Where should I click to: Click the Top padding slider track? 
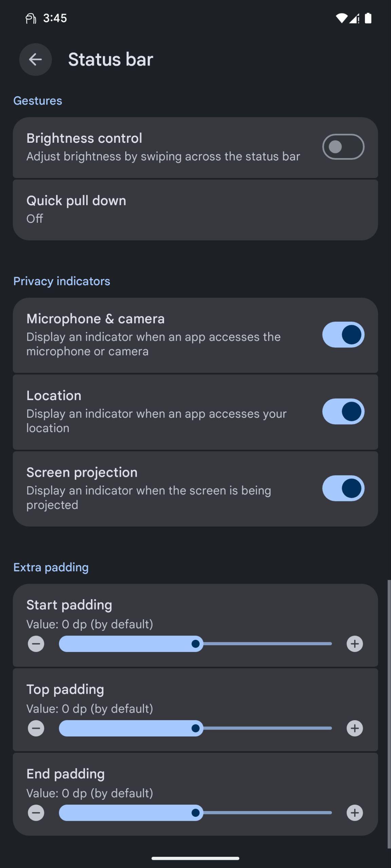pyautogui.click(x=195, y=728)
